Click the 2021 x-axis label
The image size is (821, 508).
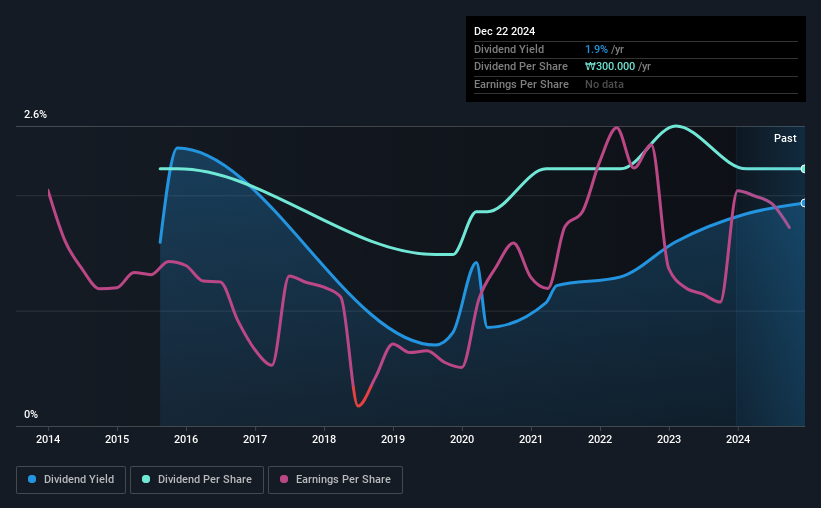pos(531,439)
